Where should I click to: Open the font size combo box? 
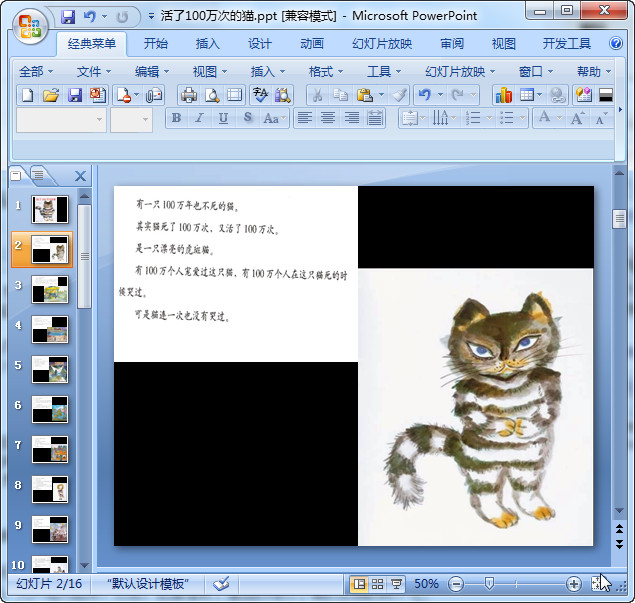click(x=132, y=119)
